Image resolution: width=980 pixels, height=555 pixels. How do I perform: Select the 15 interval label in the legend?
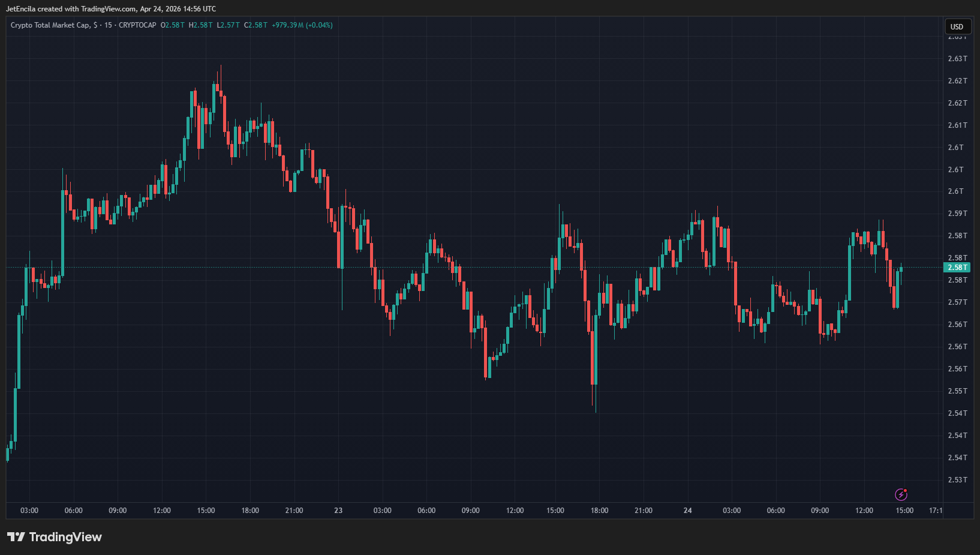click(108, 25)
